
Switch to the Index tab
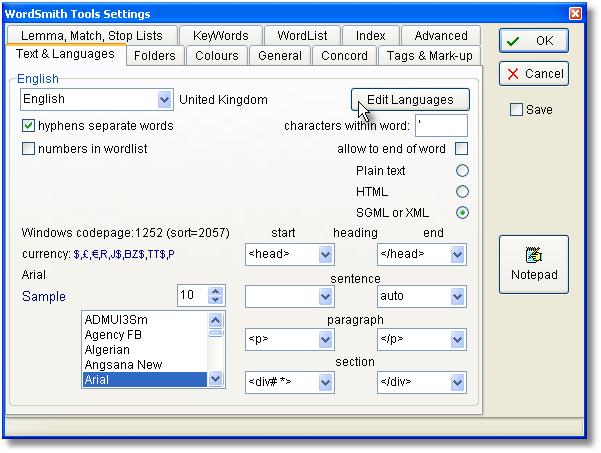(x=371, y=36)
